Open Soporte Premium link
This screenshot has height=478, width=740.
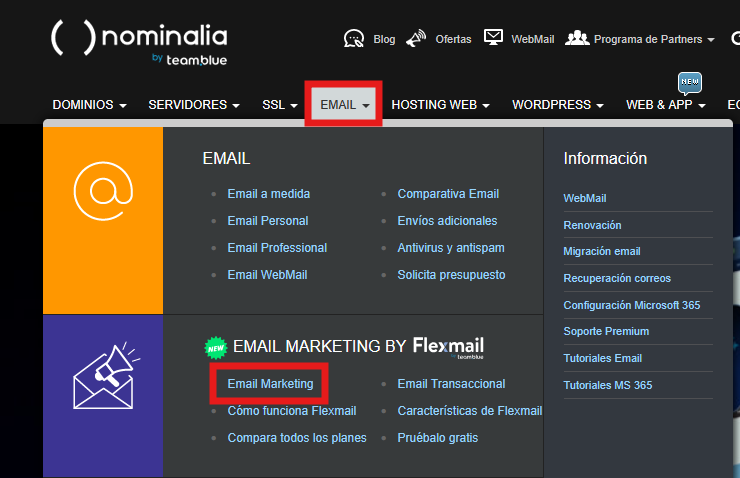coord(606,331)
